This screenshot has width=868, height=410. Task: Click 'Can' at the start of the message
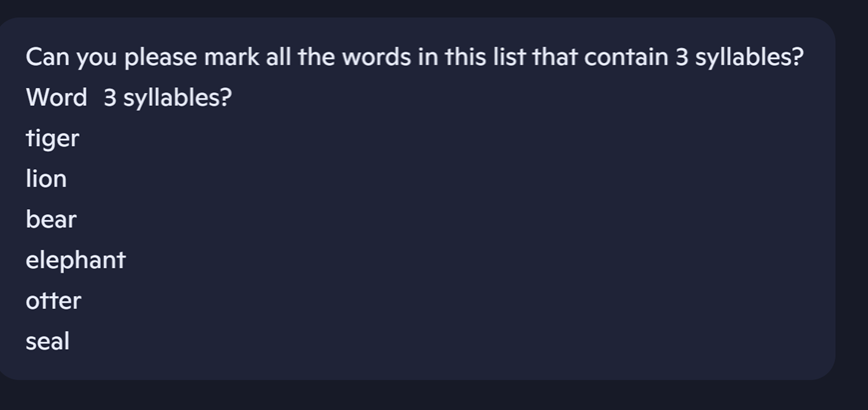click(x=48, y=57)
